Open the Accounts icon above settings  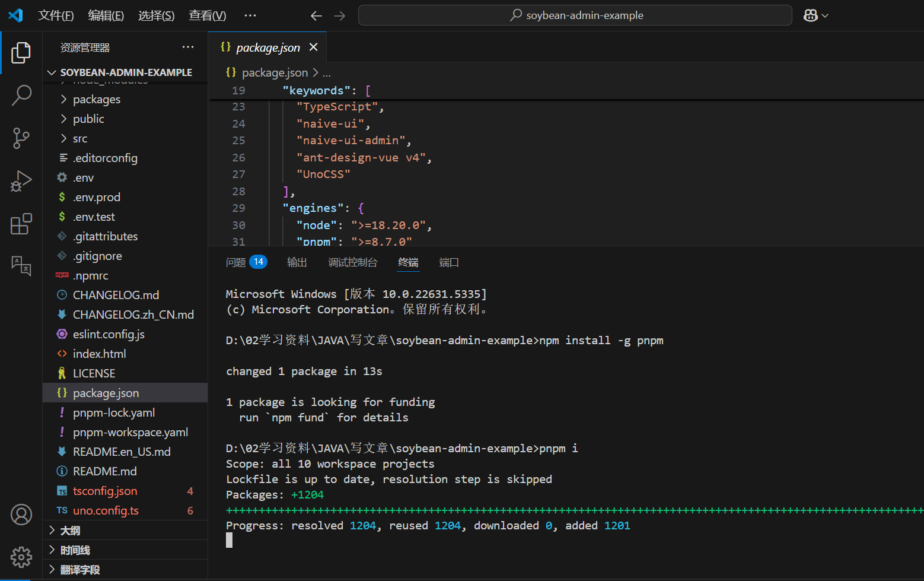point(21,515)
